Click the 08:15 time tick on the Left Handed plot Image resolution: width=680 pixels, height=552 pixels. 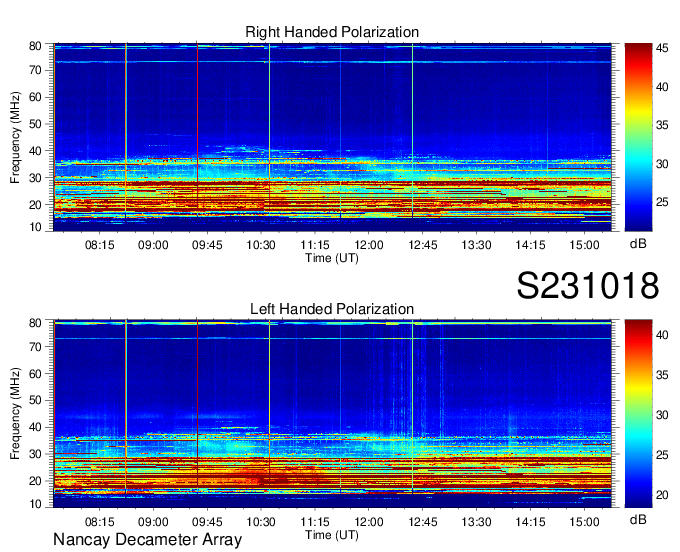pos(100,522)
